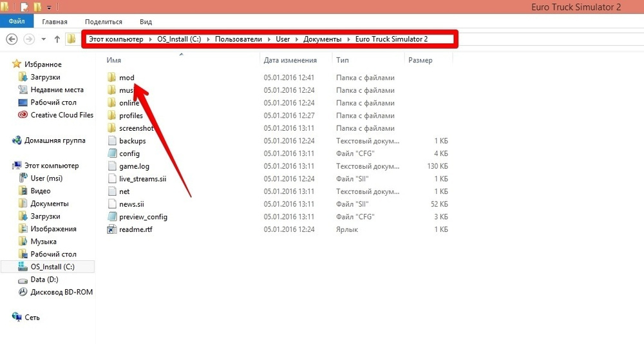Click the Up one level arrow
The image size is (644, 344).
coord(57,39)
